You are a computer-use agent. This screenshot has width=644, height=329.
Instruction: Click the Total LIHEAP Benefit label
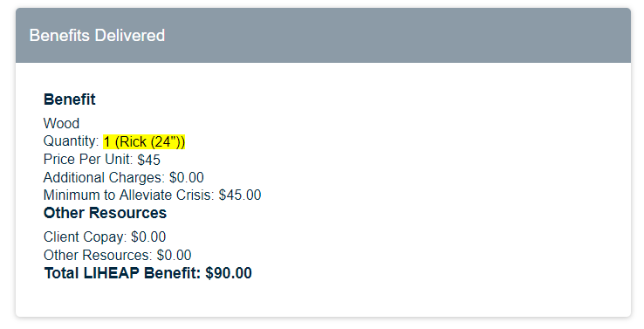pos(122,273)
